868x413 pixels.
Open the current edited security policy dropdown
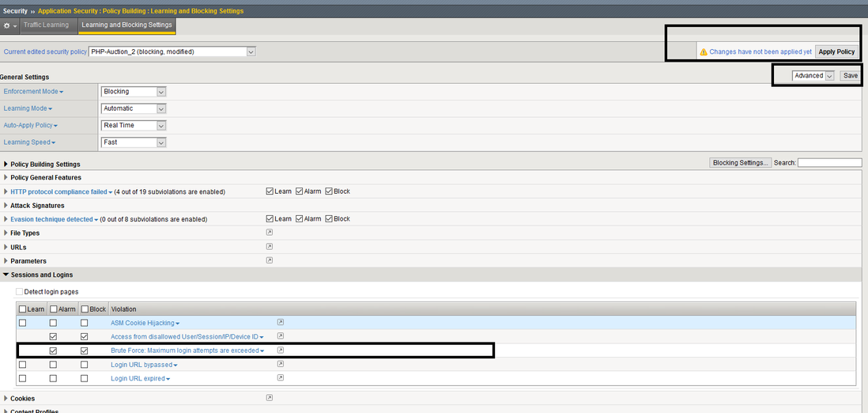pos(172,51)
